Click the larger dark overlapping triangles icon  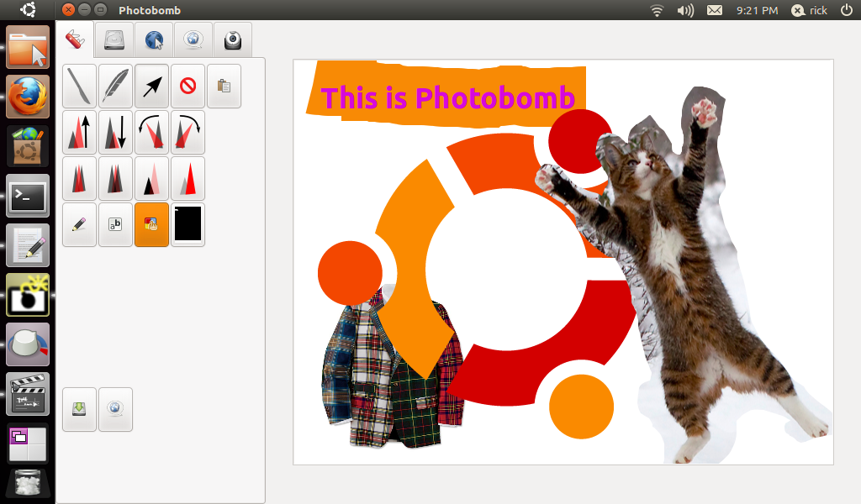pyautogui.click(x=116, y=178)
